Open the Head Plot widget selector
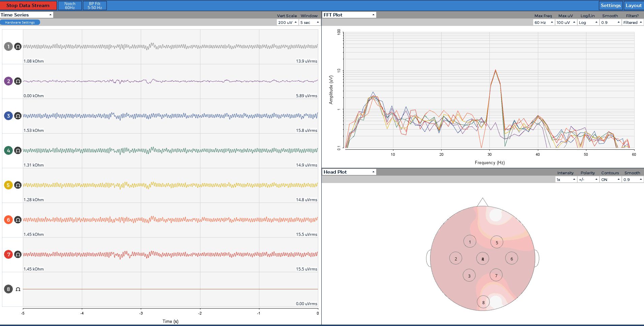Image resolution: width=644 pixels, height=326 pixels. tap(349, 172)
